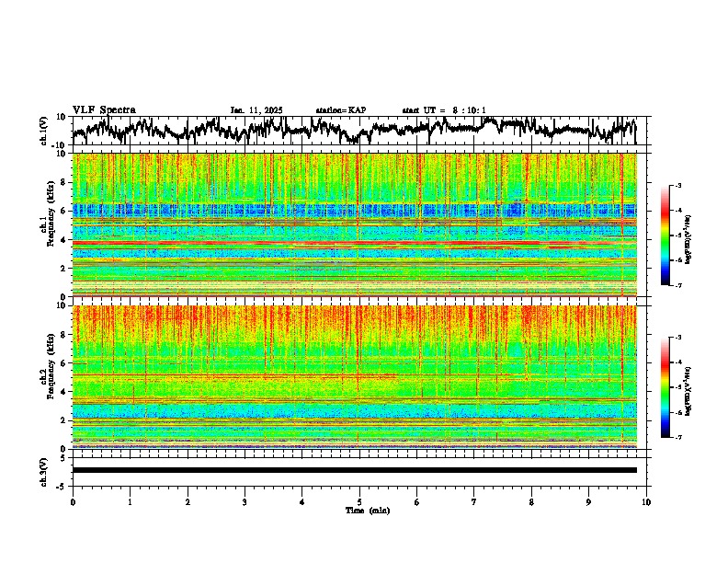Click the "VLF Spectra" plot title

point(104,110)
